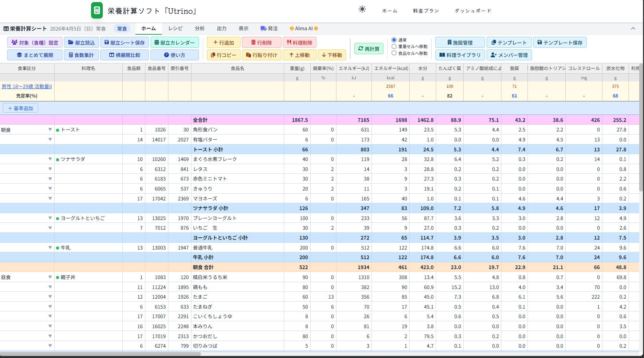This screenshot has width=644, height=358.
Task: Click the green dot beside 牛乳
Action: tap(58, 248)
